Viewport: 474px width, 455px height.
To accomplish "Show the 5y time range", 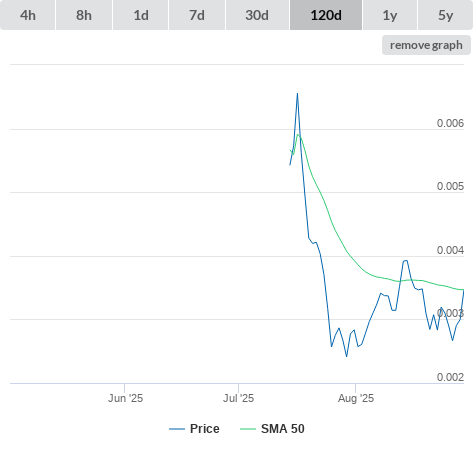I will (x=446, y=15).
